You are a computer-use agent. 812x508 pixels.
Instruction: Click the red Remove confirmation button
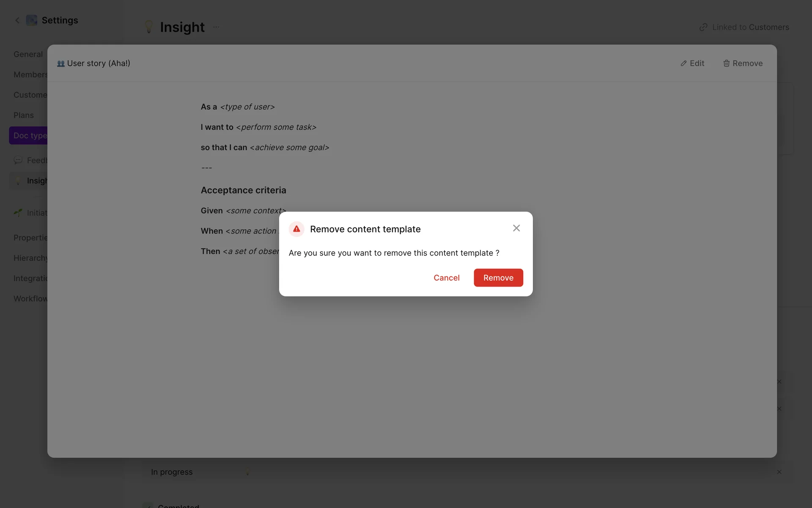coord(498,278)
